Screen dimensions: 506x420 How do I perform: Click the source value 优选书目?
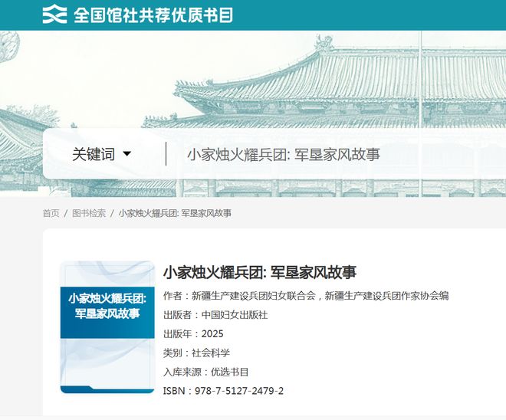click(x=230, y=372)
